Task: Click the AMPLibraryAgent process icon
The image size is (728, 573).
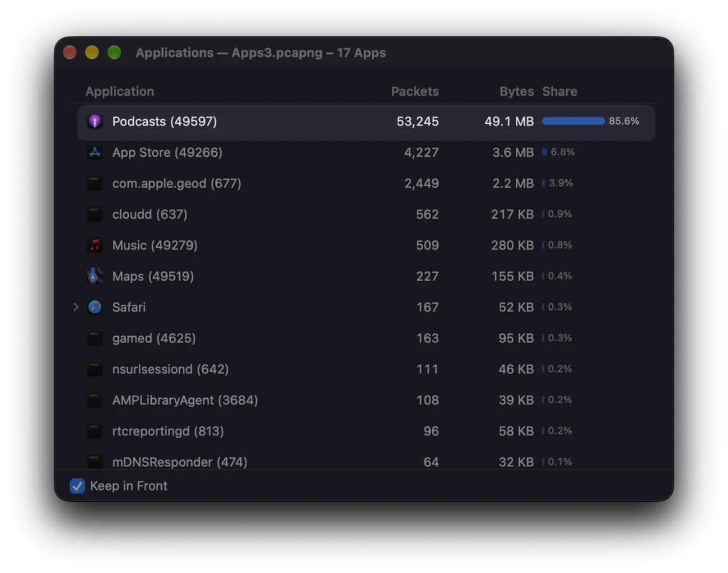Action: (x=95, y=400)
